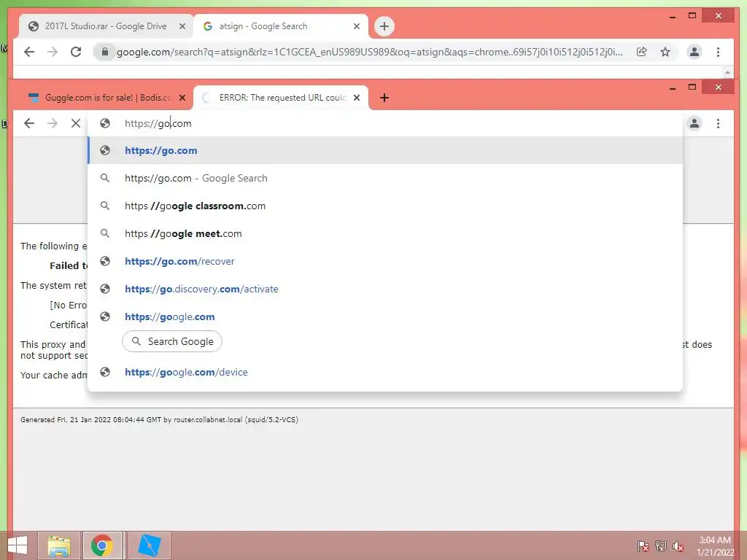Viewport: 747px width, 560px height.
Task: Select the https://google.com suggestion
Action: coord(385,316)
